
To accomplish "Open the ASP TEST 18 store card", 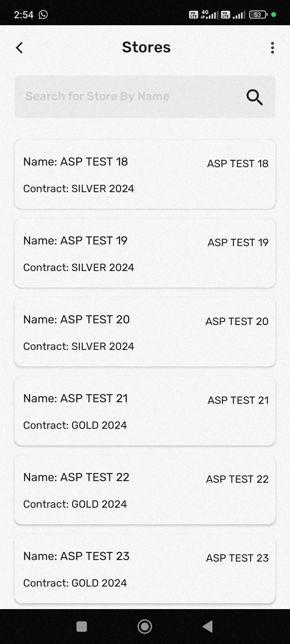I will (145, 174).
